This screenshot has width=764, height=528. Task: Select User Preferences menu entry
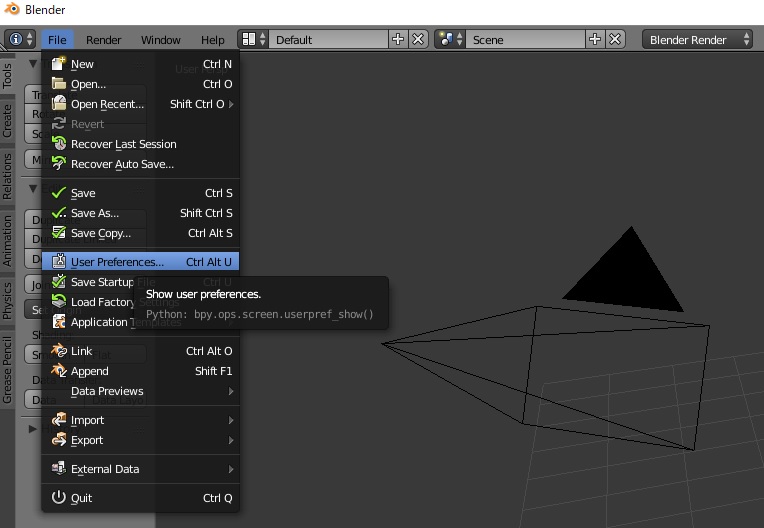tap(140, 262)
